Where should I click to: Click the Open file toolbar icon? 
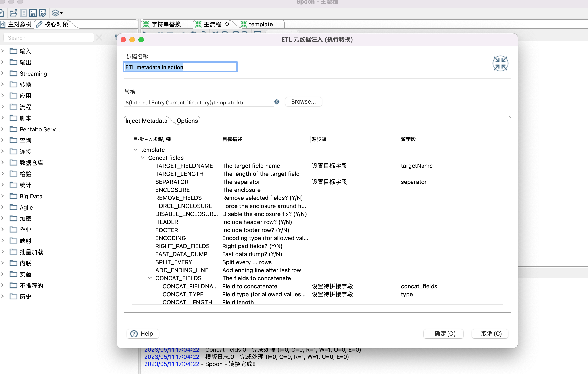coord(13,13)
